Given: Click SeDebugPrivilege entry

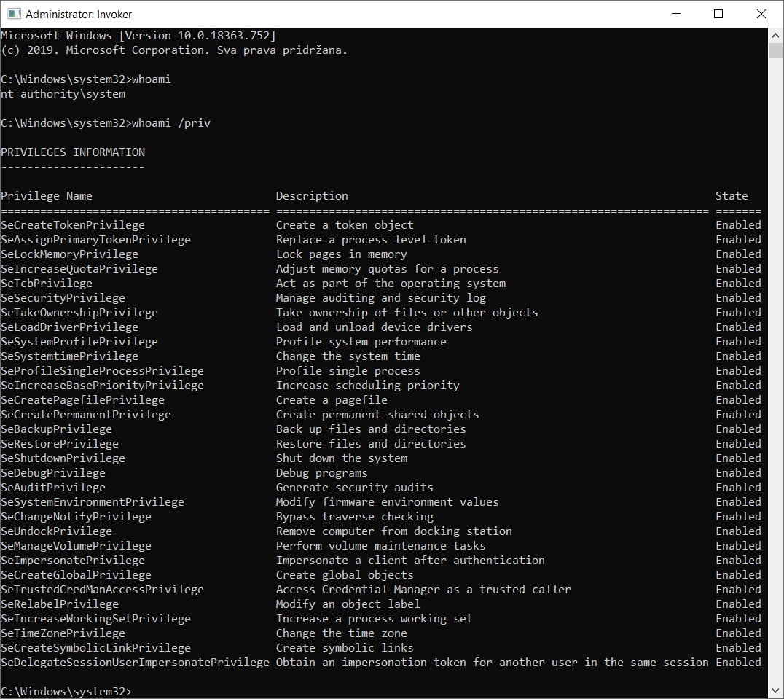Looking at the screenshot, I should pos(53,473).
